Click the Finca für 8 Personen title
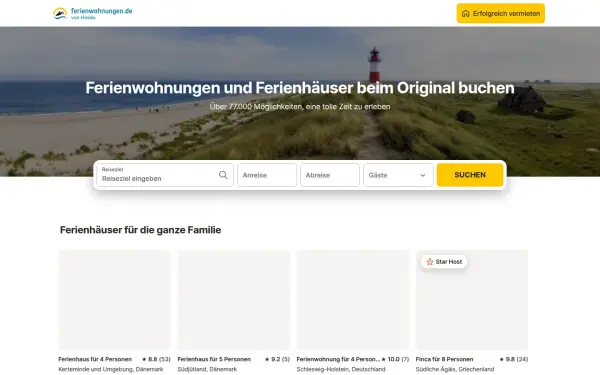This screenshot has height=375, width=600. coord(444,359)
